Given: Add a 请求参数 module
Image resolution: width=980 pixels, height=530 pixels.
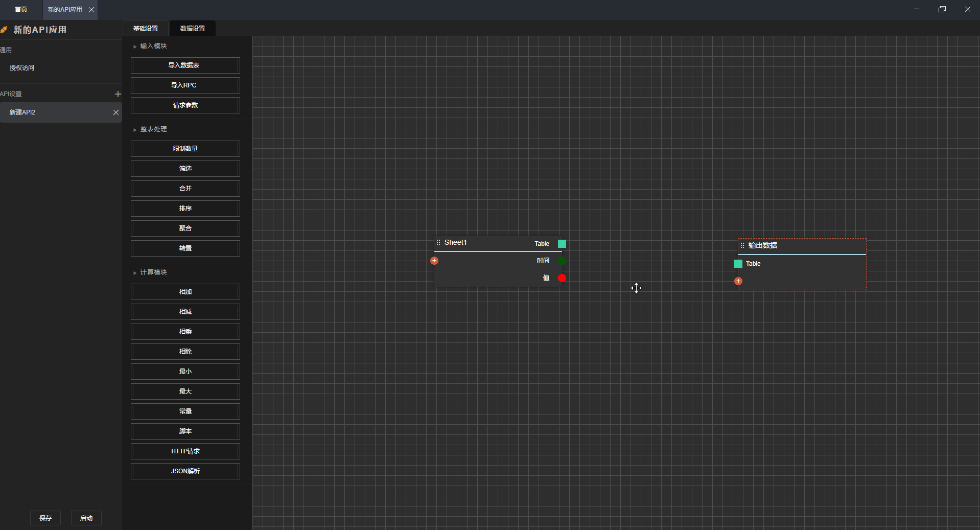Looking at the screenshot, I should [x=185, y=105].
